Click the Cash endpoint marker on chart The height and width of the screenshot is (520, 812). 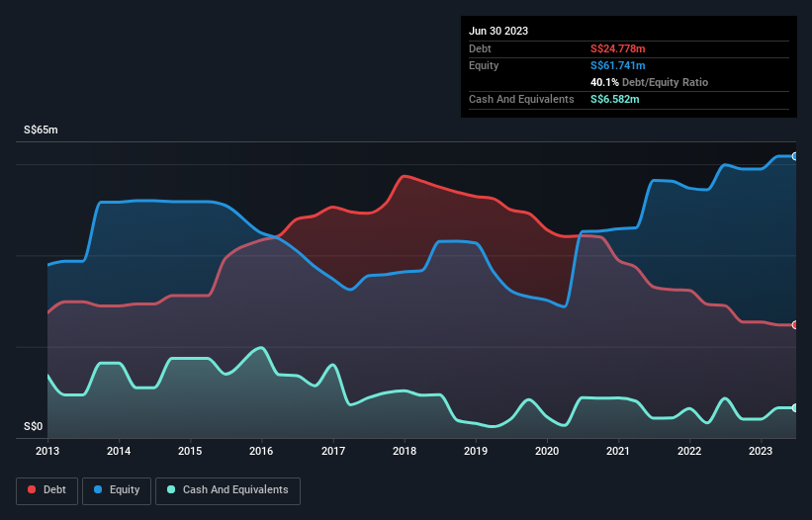coord(795,407)
